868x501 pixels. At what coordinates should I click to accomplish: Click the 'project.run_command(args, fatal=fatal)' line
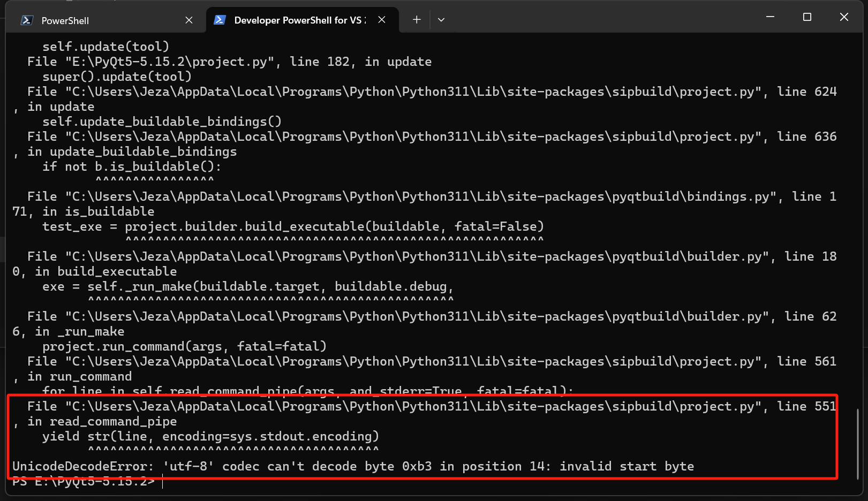(184, 347)
